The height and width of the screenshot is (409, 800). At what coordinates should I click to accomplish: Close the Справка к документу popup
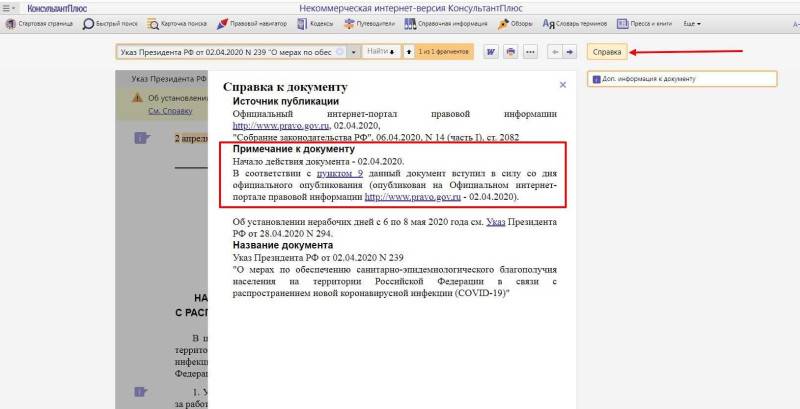tap(562, 86)
